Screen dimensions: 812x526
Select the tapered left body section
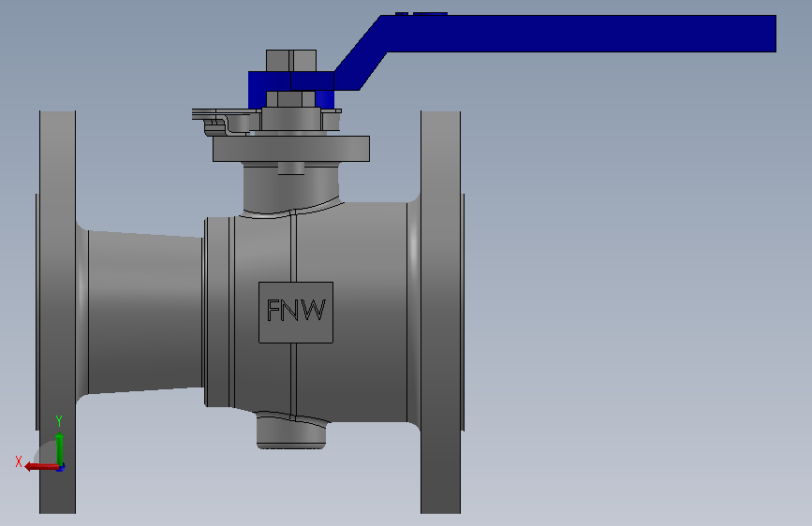(x=145, y=313)
